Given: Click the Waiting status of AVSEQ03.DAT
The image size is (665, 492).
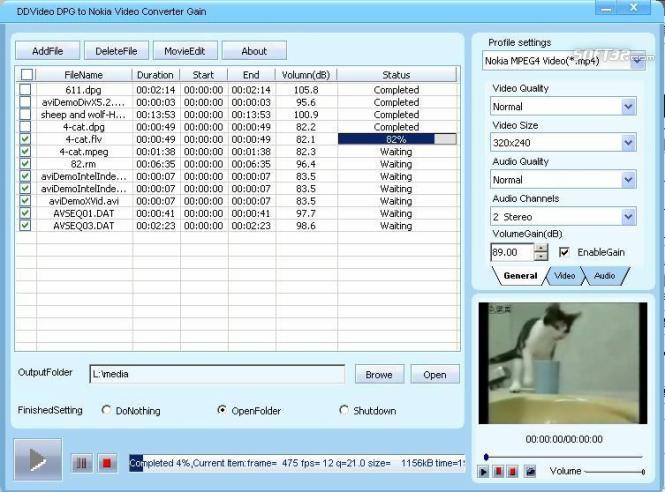Looking at the screenshot, I should point(396,226).
